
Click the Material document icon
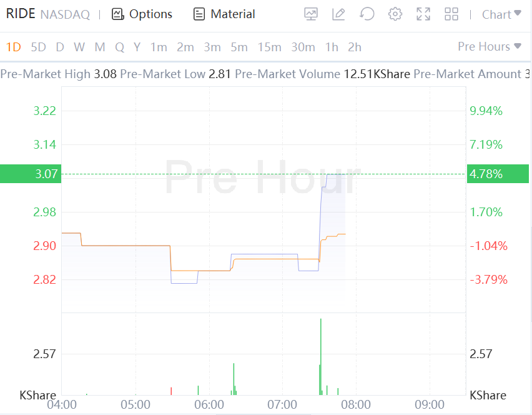pyautogui.click(x=199, y=14)
